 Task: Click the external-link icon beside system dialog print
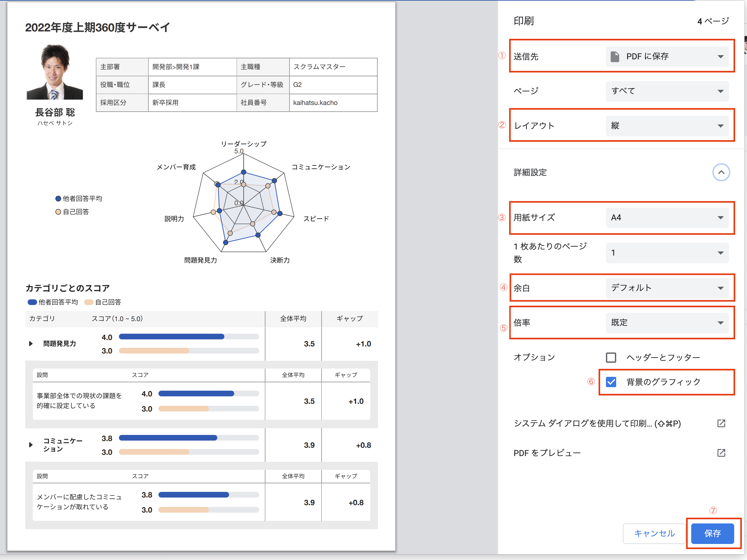(x=721, y=423)
